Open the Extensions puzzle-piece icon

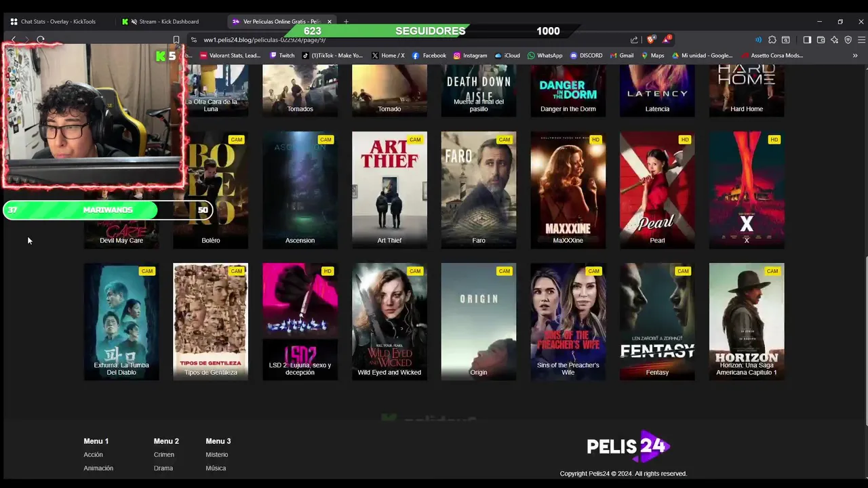click(x=772, y=40)
